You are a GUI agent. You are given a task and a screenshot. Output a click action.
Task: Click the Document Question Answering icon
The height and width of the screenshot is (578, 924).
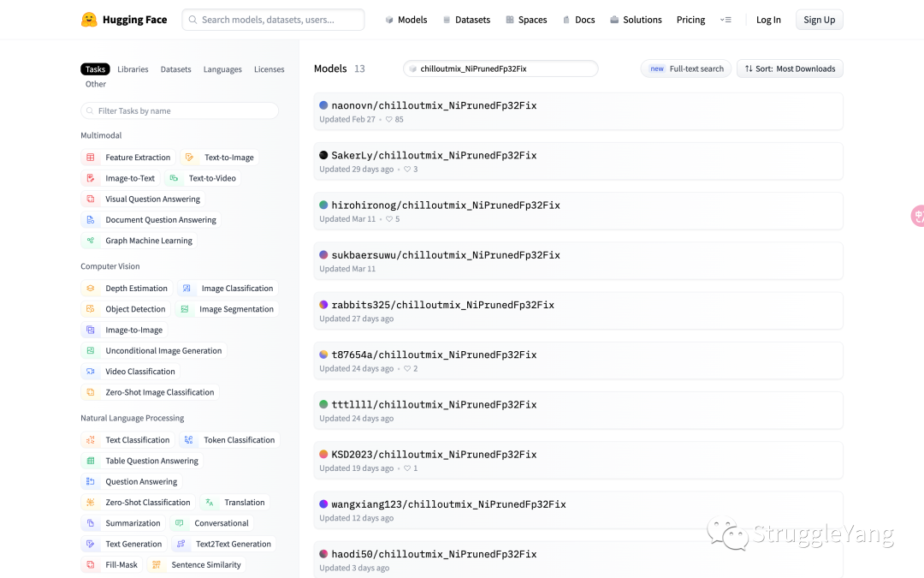90,220
